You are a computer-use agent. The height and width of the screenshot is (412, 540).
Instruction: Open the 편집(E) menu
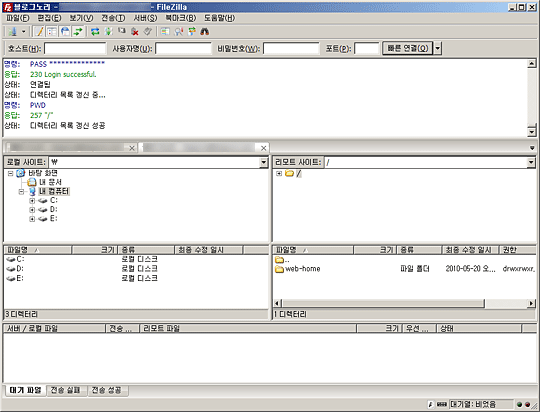point(49,18)
